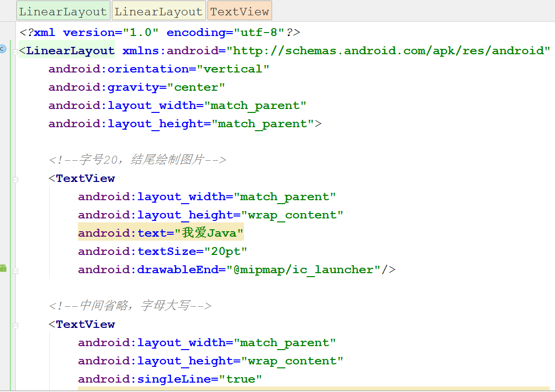This screenshot has width=555, height=392.
Task: Click the blue C gutter icon
Action: (x=3, y=48)
